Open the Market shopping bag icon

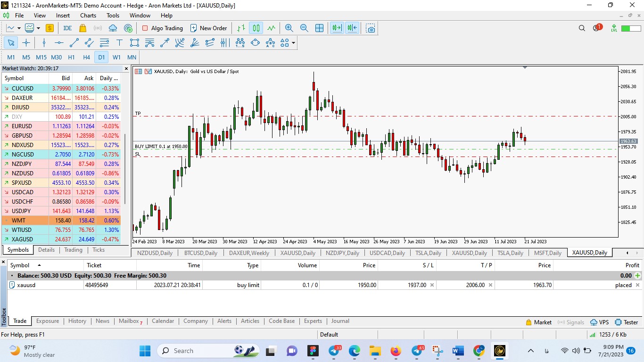pos(83,28)
